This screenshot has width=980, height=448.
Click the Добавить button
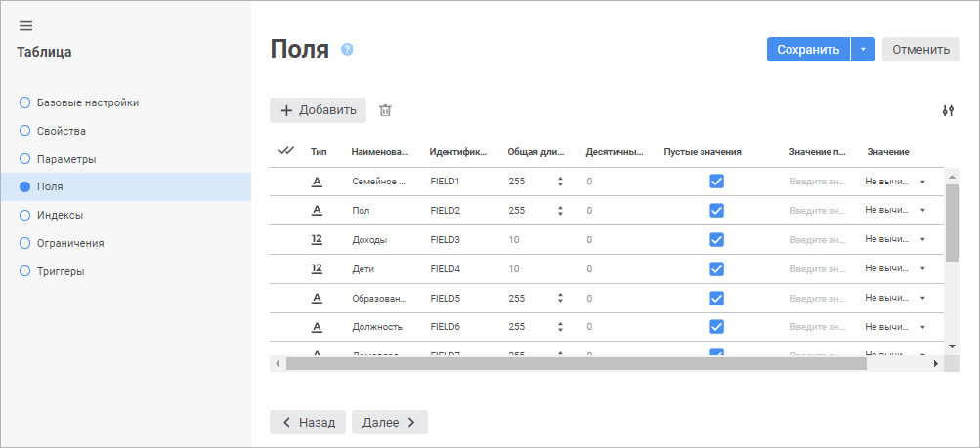pyautogui.click(x=319, y=110)
